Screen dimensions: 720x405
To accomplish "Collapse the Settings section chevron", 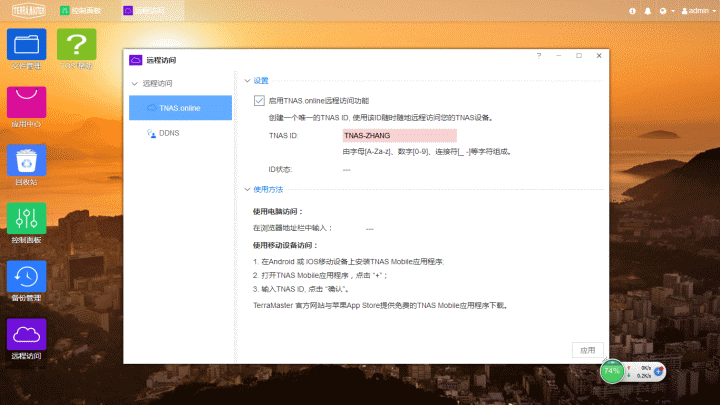I will (x=247, y=81).
